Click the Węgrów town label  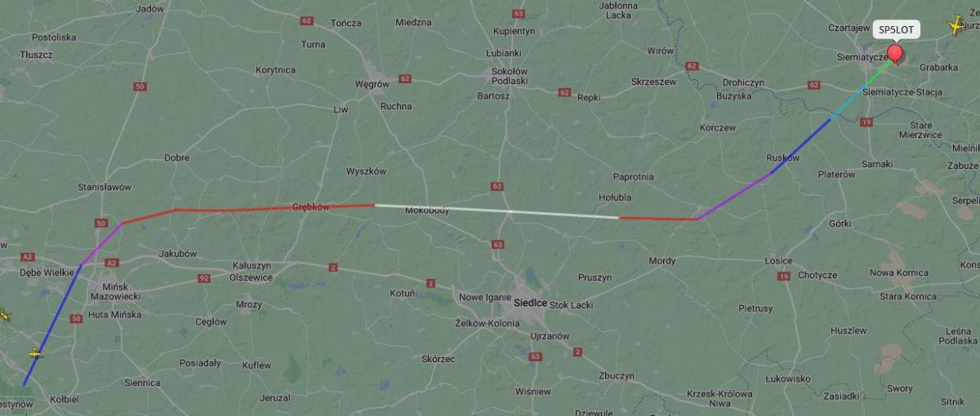[x=372, y=83]
